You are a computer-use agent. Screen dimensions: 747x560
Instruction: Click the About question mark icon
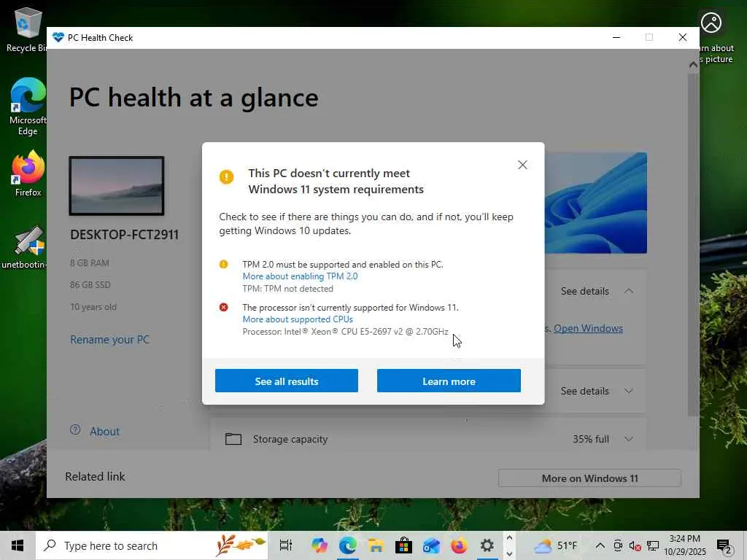click(x=75, y=429)
